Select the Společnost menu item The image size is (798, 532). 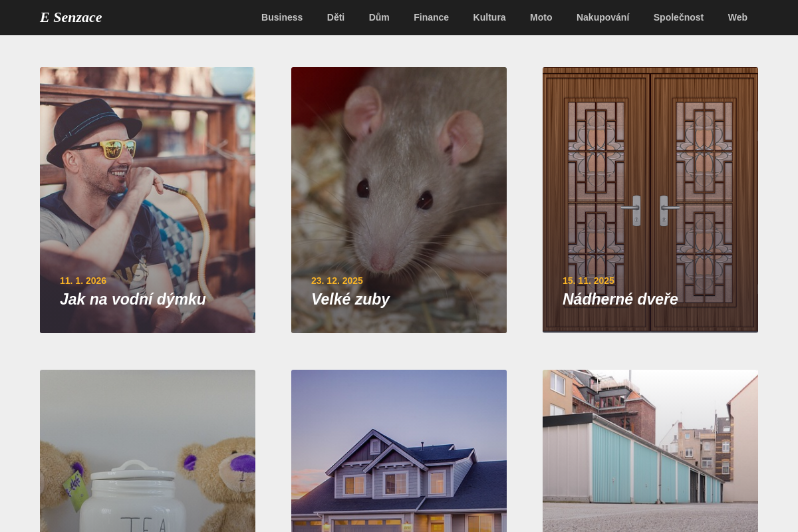(x=678, y=17)
